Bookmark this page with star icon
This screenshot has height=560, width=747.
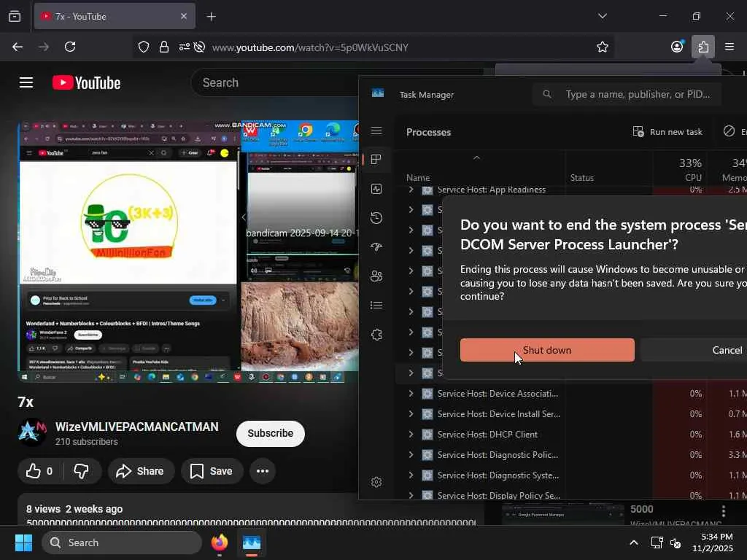click(x=602, y=47)
